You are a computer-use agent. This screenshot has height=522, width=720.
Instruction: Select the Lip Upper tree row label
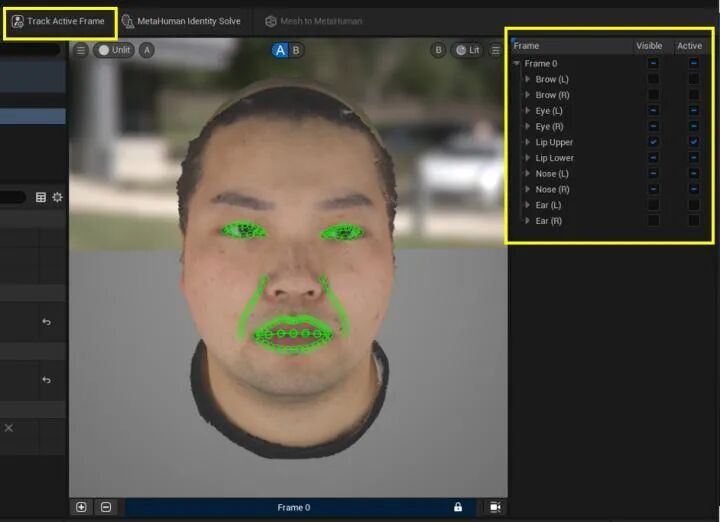click(554, 142)
